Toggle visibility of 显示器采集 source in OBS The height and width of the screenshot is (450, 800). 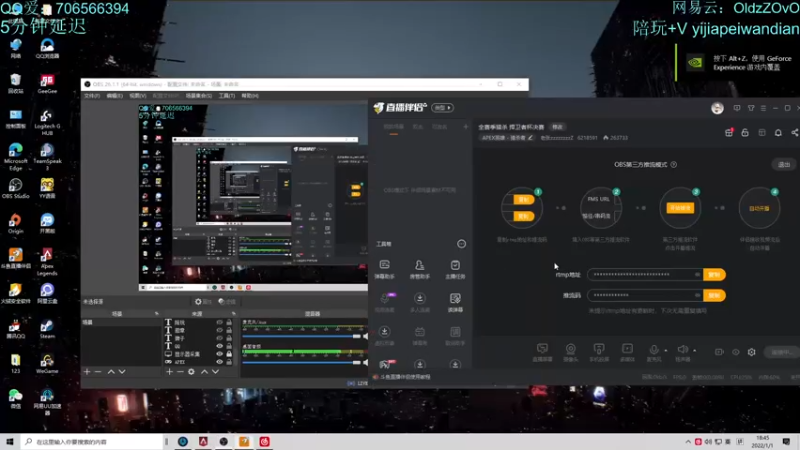pyautogui.click(x=219, y=354)
